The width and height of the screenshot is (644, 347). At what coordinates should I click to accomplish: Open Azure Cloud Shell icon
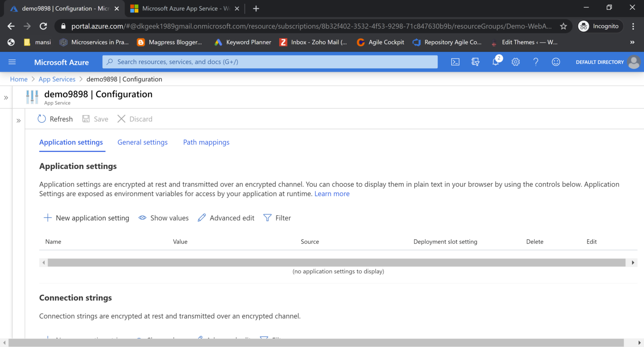click(x=455, y=62)
